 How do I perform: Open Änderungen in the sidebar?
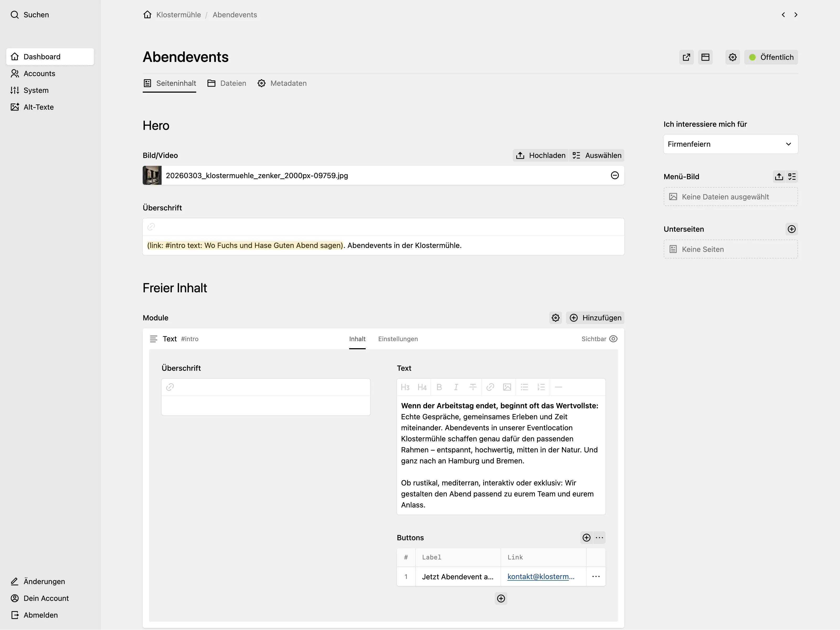[50, 581]
